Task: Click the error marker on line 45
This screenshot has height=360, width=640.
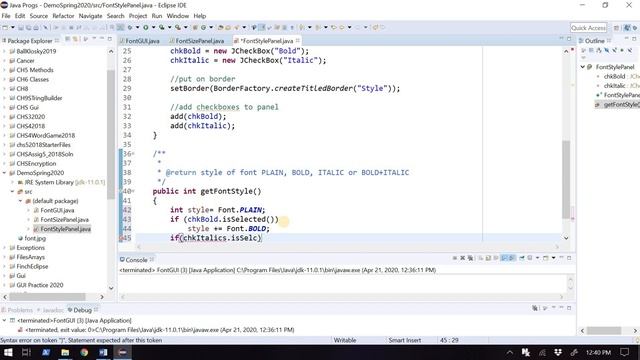Action: pyautogui.click(x=120, y=238)
